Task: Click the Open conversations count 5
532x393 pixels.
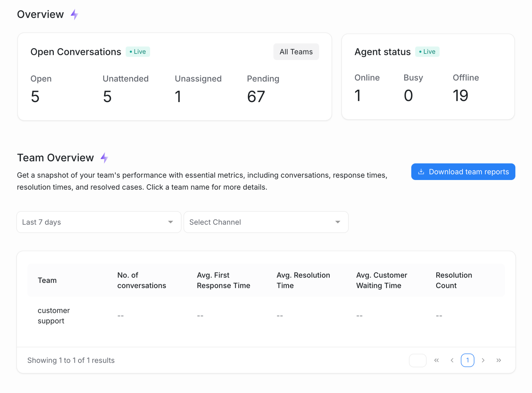Action: (35, 97)
